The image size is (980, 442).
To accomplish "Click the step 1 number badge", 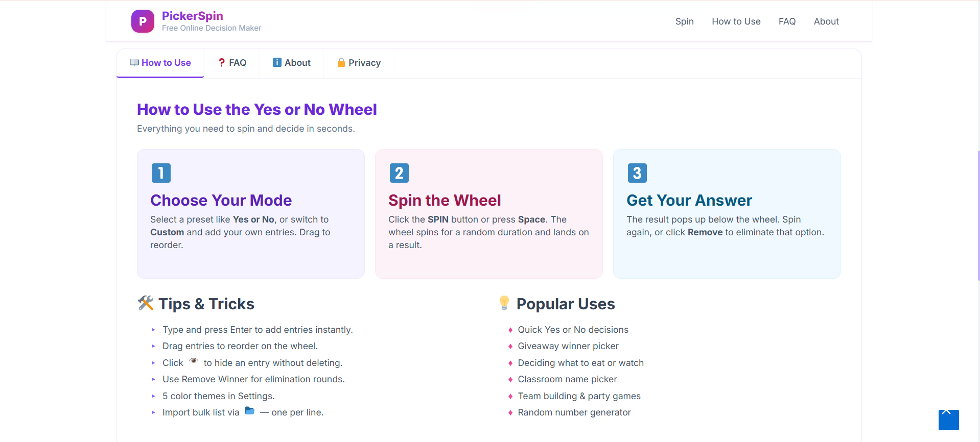I will [161, 173].
